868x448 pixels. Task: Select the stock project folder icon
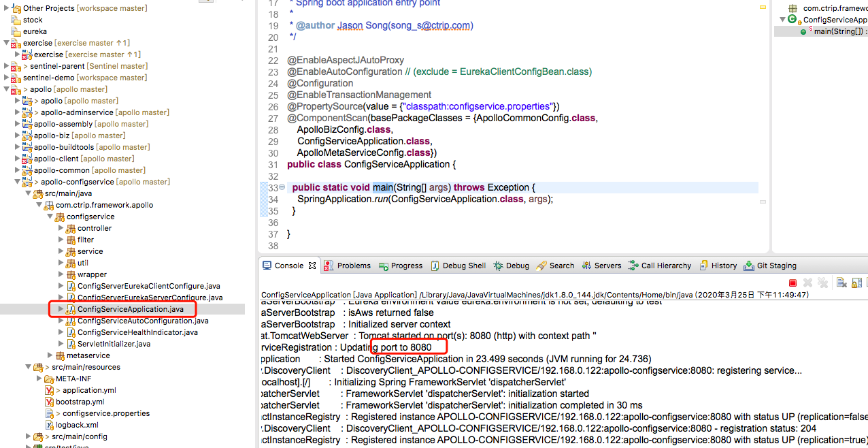[x=16, y=20]
